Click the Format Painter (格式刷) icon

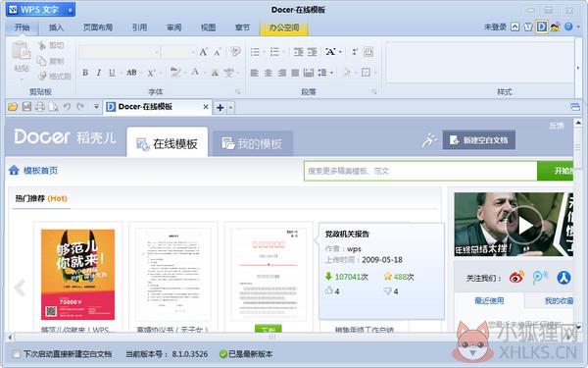42,76
